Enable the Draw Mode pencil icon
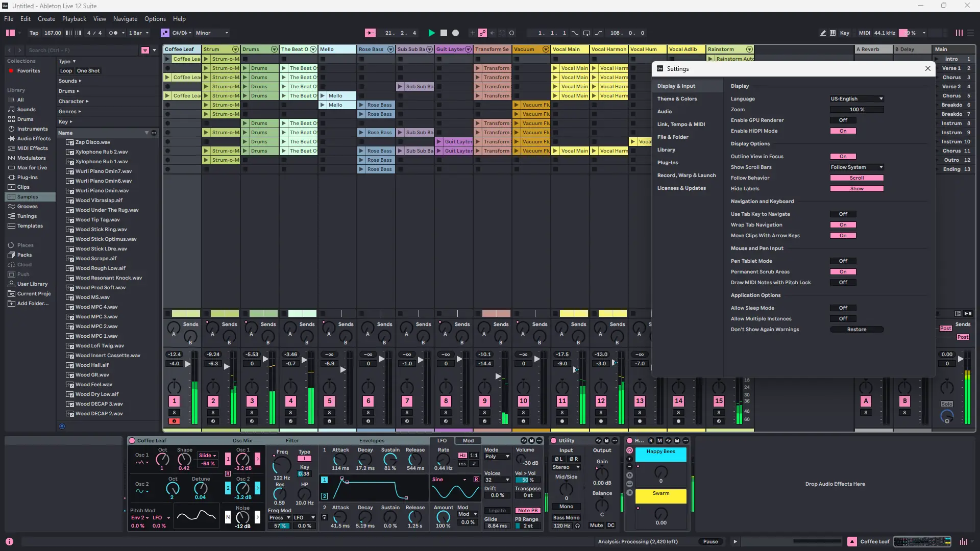The height and width of the screenshot is (551, 980). pyautogui.click(x=823, y=33)
